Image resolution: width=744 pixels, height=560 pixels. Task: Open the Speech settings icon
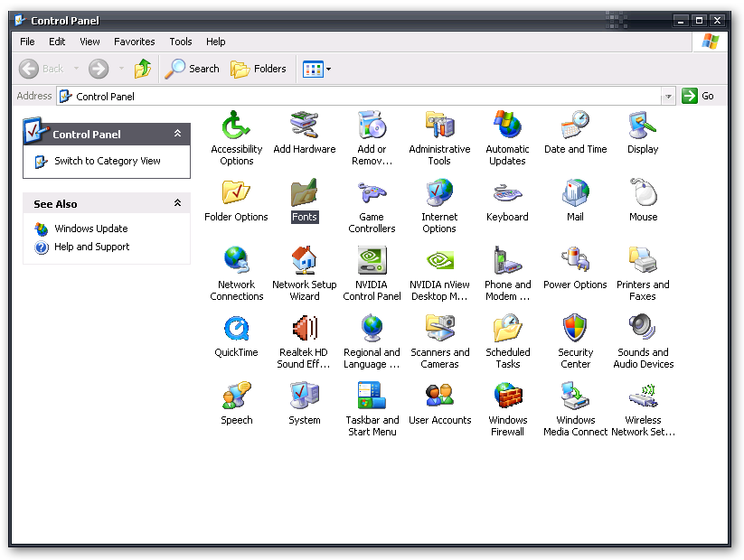click(236, 397)
